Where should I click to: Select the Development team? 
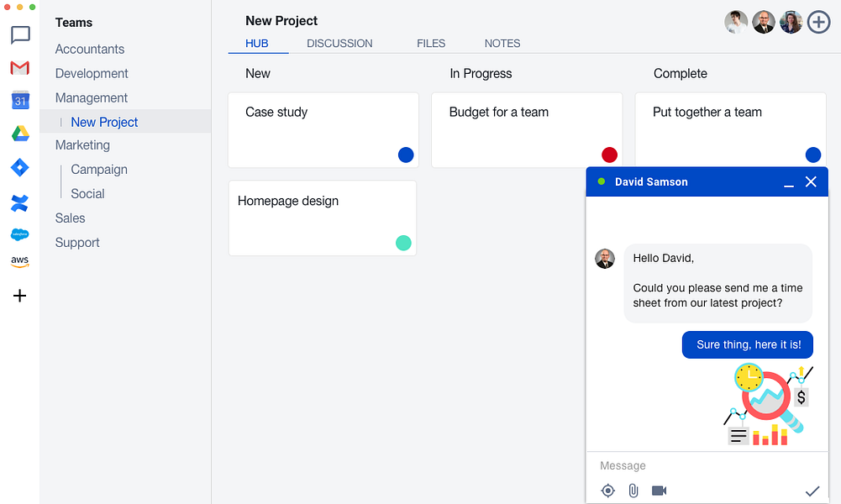pos(92,73)
